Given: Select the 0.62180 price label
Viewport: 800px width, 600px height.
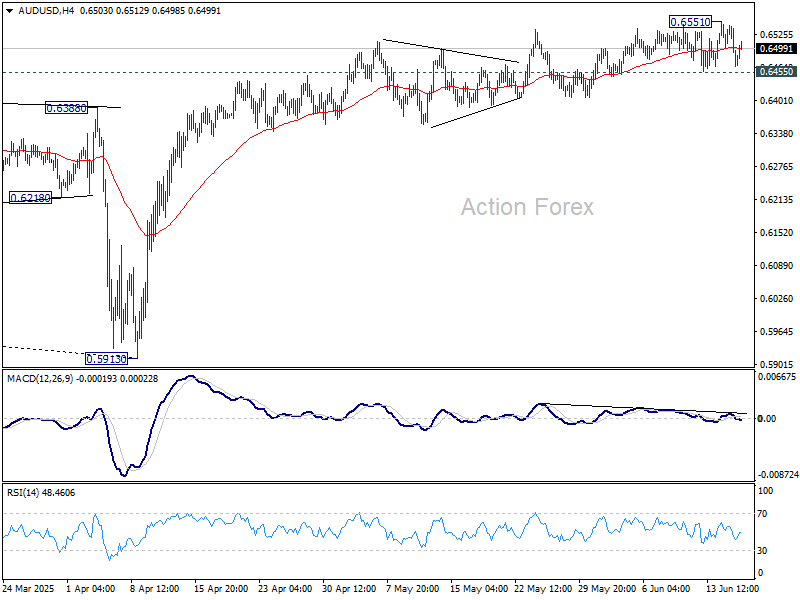Looking at the screenshot, I should [31, 198].
